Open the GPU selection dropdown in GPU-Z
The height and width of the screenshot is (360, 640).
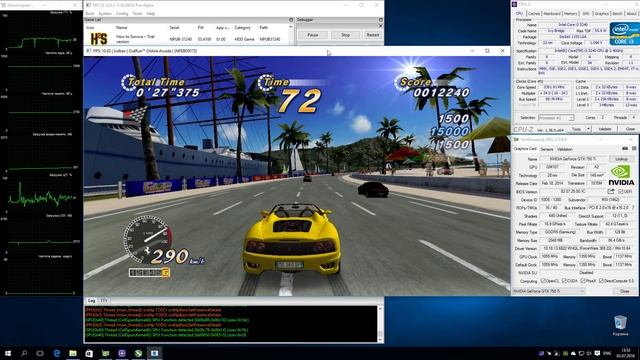549,291
